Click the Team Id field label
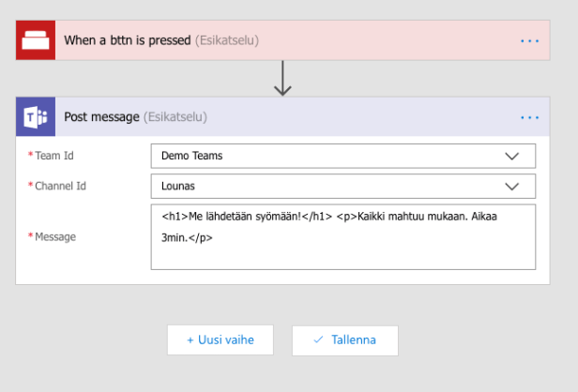The image size is (578, 392). [x=53, y=156]
